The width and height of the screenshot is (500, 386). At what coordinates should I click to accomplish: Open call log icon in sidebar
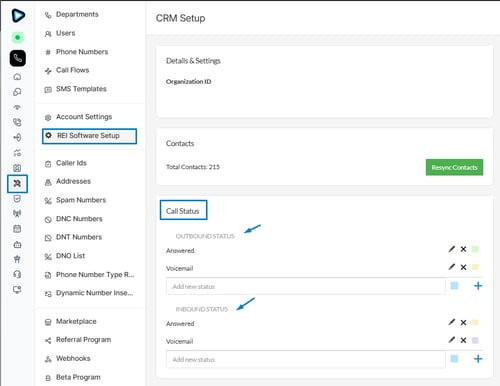point(17,122)
